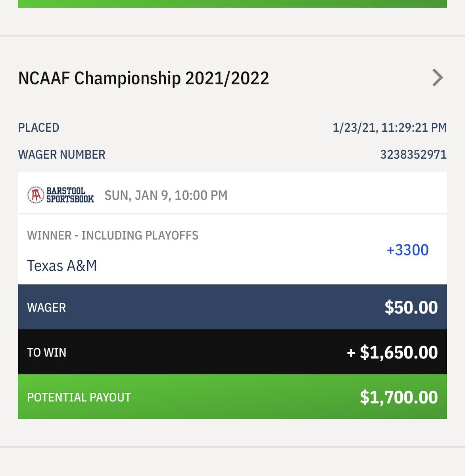Tap the PLACED label

[x=39, y=128]
